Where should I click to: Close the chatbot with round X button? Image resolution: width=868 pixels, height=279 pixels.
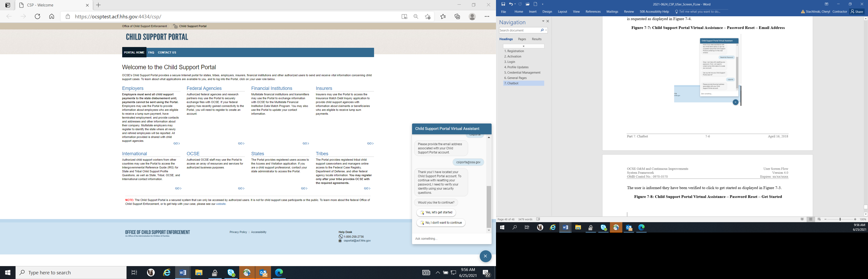[x=485, y=256]
